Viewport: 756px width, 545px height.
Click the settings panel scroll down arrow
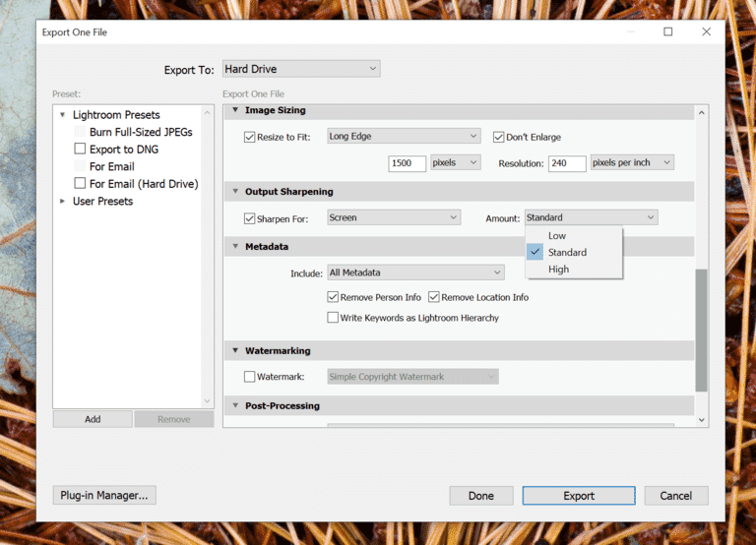(x=702, y=420)
